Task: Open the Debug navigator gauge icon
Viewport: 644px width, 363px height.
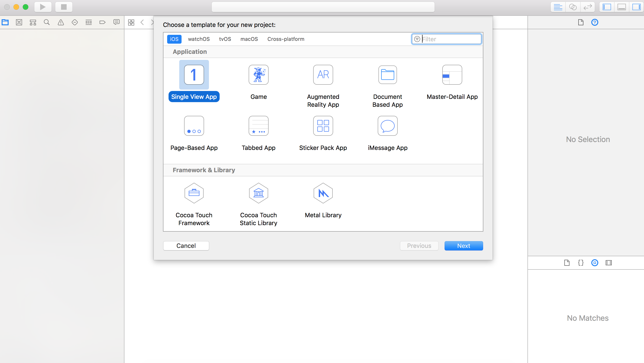Action: tap(88, 22)
